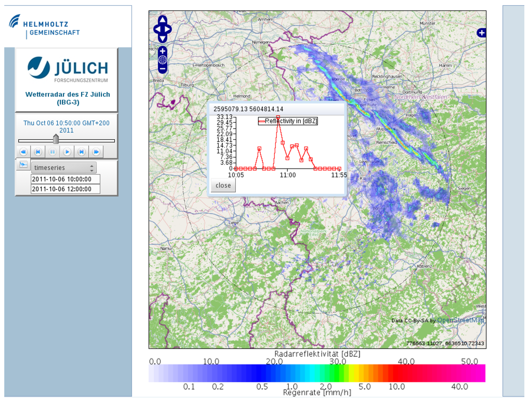The width and height of the screenshot is (532, 400).
Task: Expand the layer switcher plus button
Action: click(482, 33)
